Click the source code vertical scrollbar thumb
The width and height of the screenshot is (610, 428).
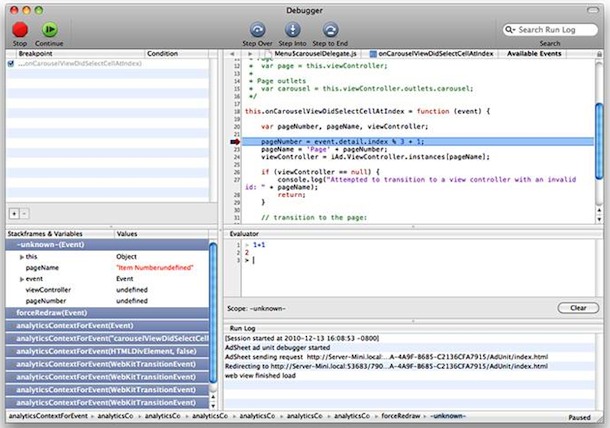pyautogui.click(x=599, y=141)
